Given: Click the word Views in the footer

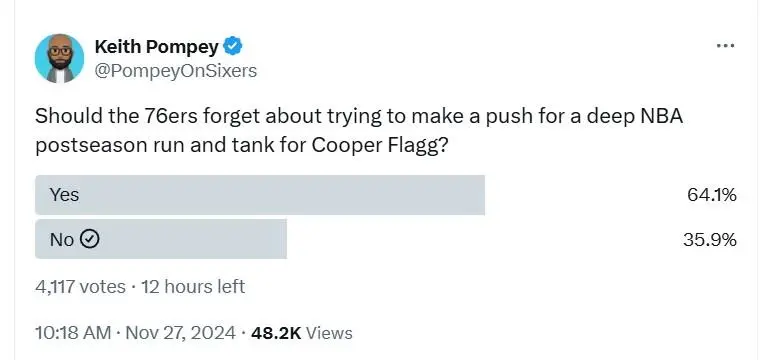Looking at the screenshot, I should point(329,333).
